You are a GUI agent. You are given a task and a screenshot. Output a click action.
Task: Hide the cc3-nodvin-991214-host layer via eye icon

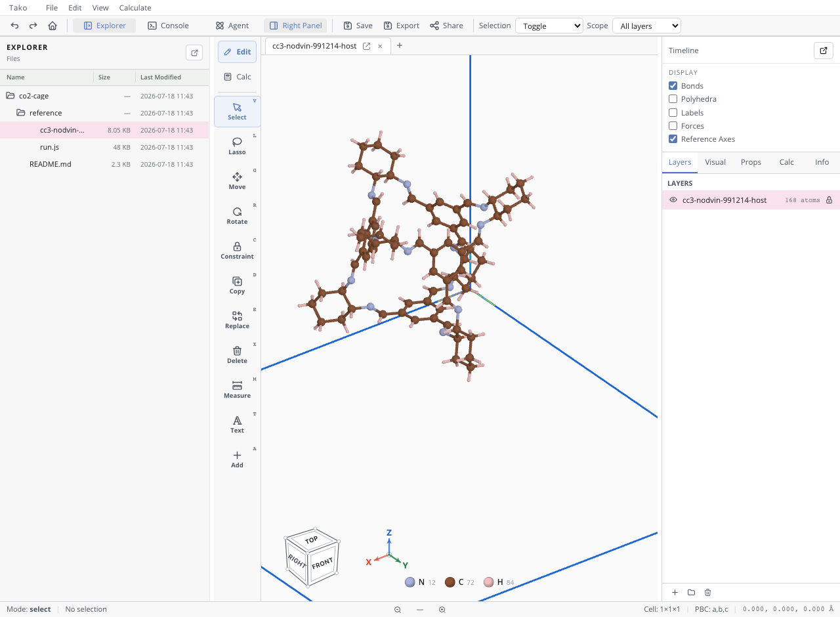point(673,200)
